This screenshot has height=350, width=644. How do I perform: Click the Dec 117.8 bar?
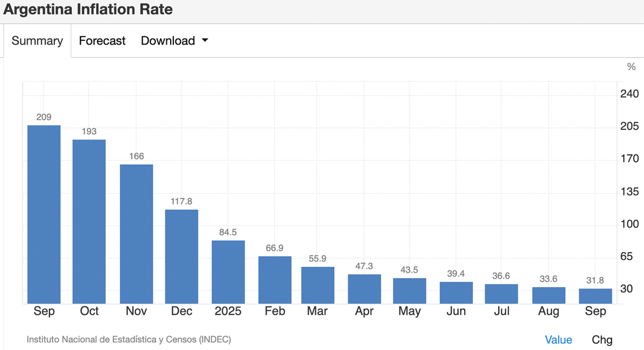point(181,257)
